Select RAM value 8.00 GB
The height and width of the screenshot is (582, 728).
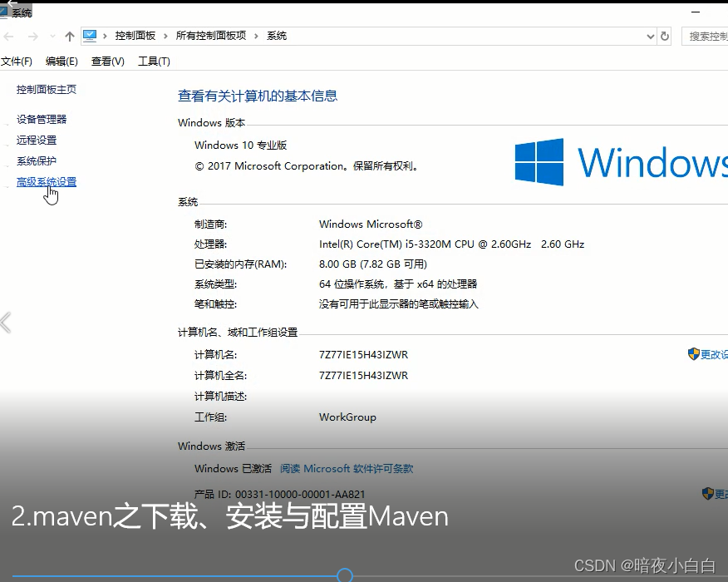pos(337,264)
